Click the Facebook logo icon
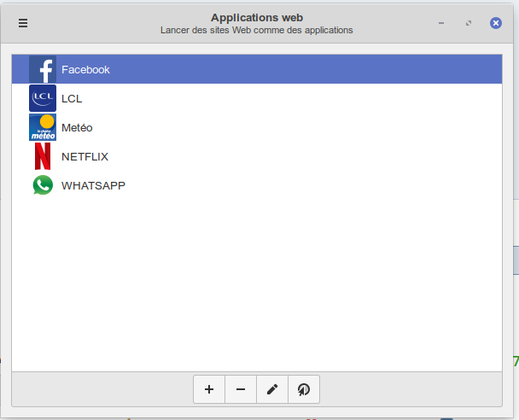The height and width of the screenshot is (420, 519). (x=43, y=69)
